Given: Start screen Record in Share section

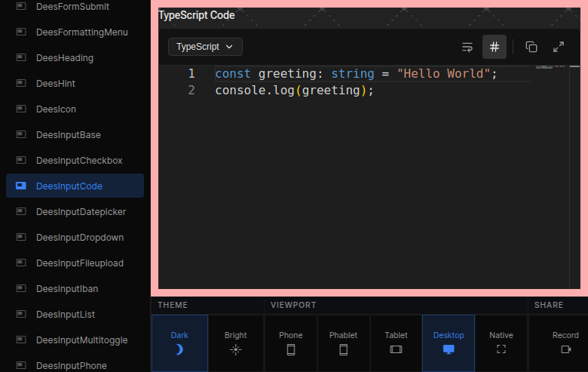Looking at the screenshot, I should pos(565,343).
